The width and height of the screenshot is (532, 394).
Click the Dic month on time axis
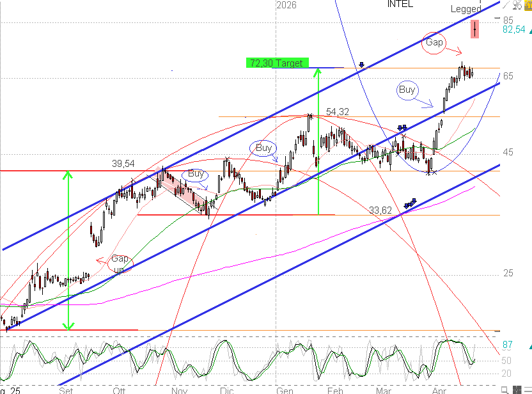(228, 389)
